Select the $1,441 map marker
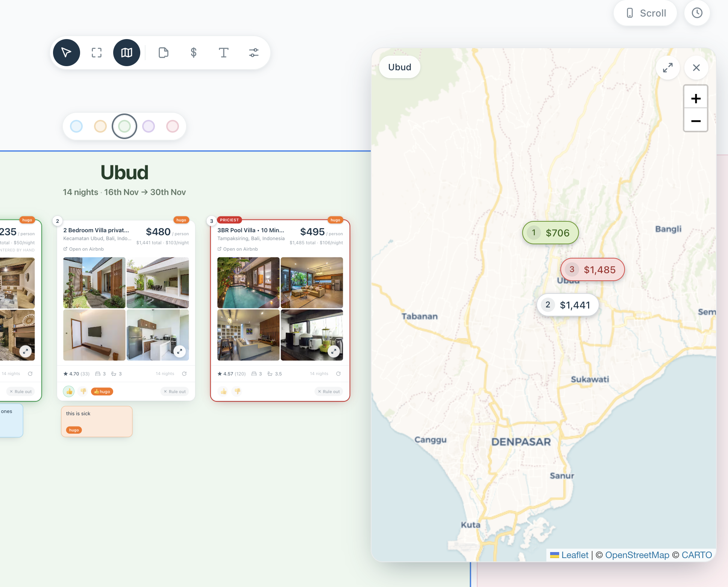The height and width of the screenshot is (587, 728). (x=568, y=305)
